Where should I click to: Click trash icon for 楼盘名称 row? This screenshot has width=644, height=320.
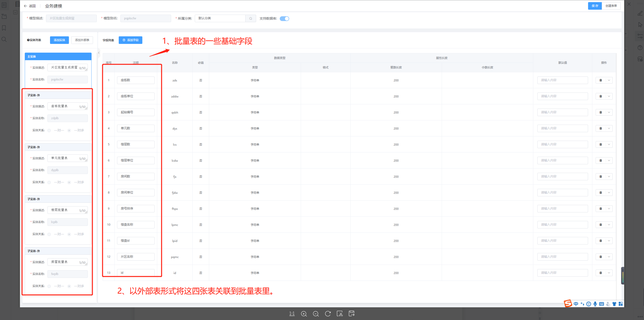[601, 225]
